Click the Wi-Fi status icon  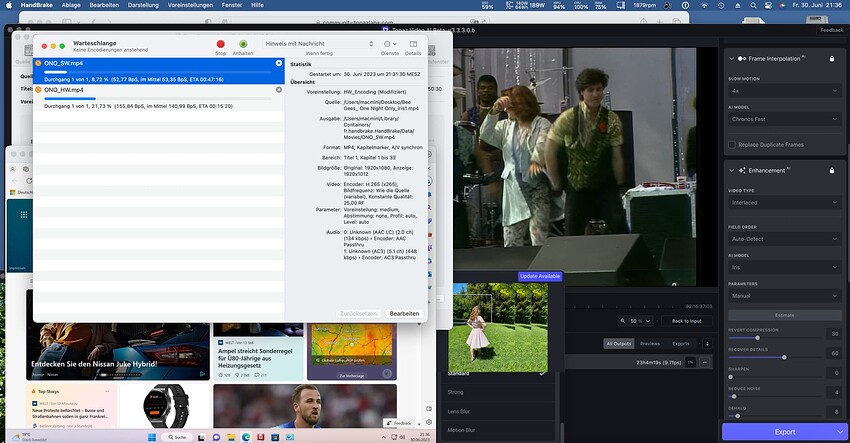coord(704,5)
